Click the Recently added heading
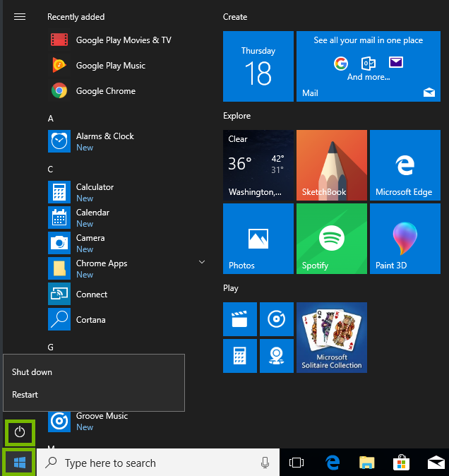This screenshot has width=449, height=476. pyautogui.click(x=76, y=17)
